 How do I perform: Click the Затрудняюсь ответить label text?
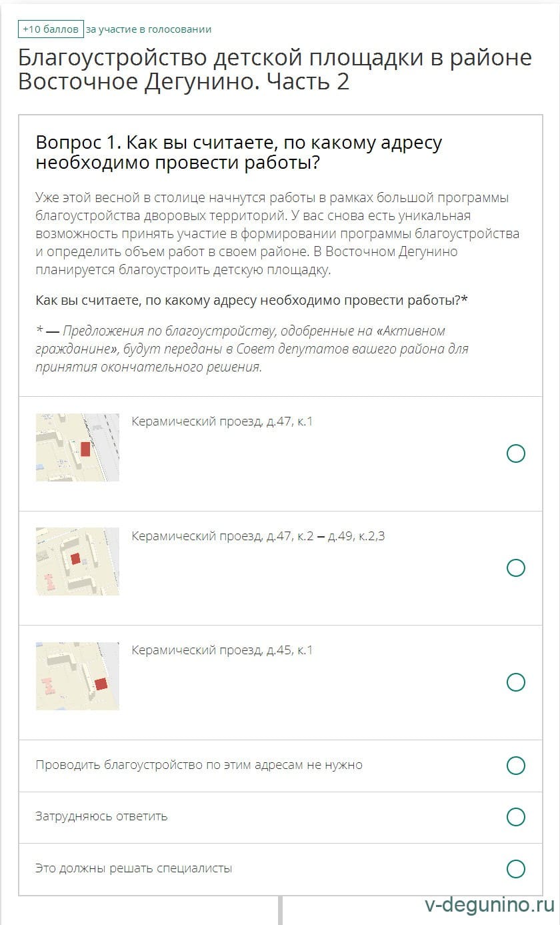tap(101, 816)
